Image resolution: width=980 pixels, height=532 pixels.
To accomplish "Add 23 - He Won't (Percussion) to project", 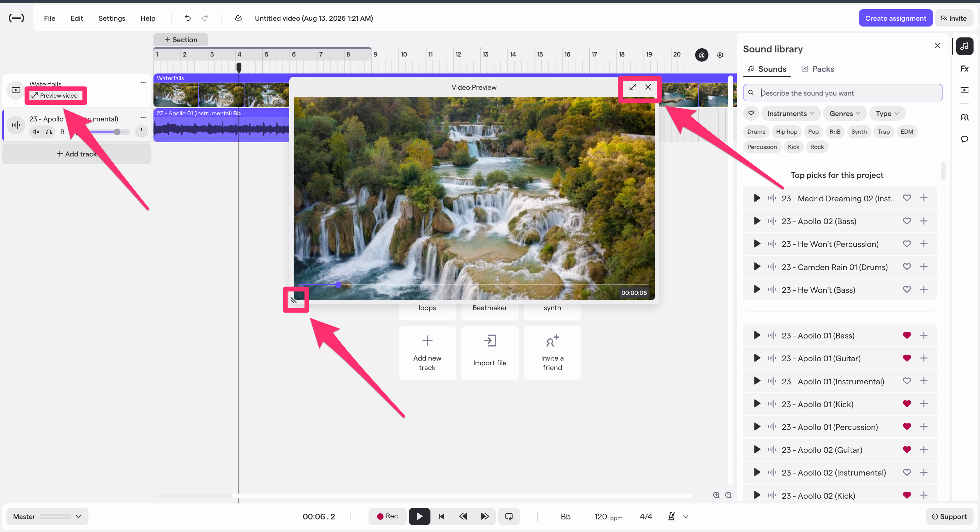I will click(923, 244).
